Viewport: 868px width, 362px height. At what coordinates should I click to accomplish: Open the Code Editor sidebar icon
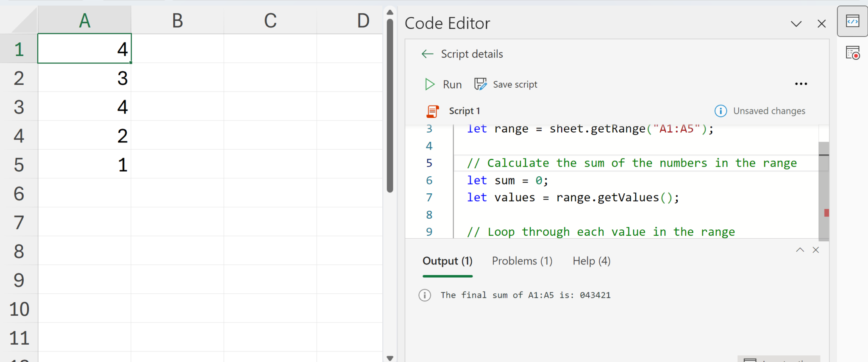[852, 21]
